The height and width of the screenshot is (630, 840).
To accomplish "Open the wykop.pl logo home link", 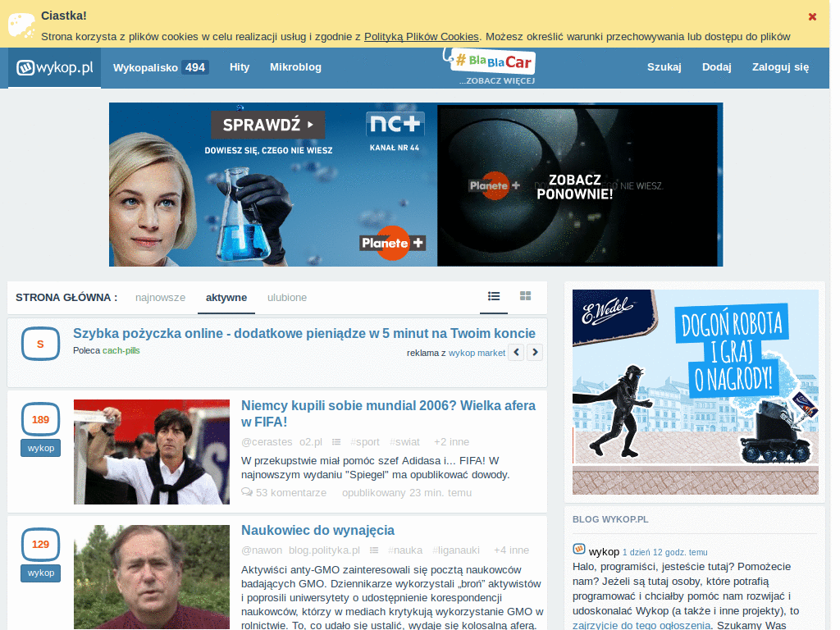I will coord(55,67).
